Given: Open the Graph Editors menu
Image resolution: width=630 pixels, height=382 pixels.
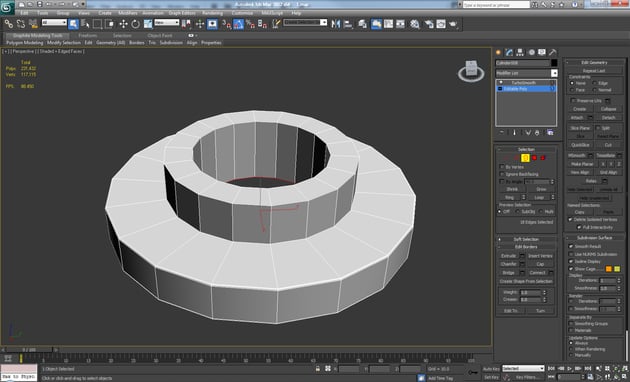Looking at the screenshot, I should tap(182, 13).
